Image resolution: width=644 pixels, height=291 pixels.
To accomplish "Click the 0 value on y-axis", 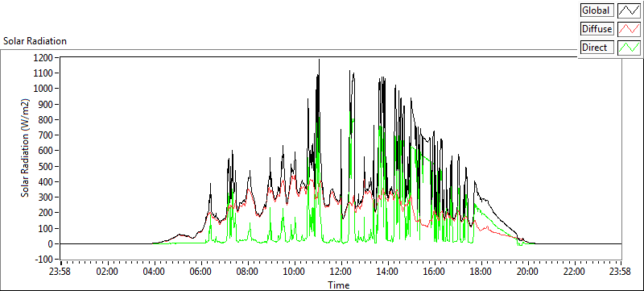I will pyautogui.click(x=51, y=243).
